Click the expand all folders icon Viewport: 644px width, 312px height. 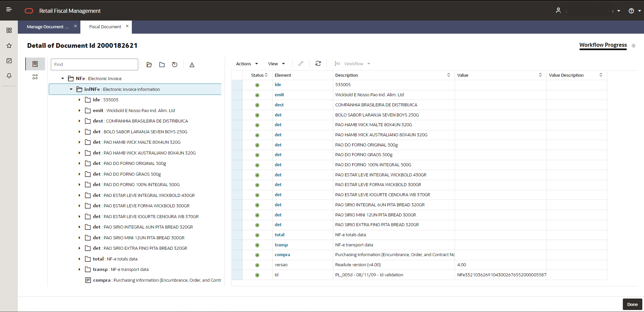click(149, 65)
